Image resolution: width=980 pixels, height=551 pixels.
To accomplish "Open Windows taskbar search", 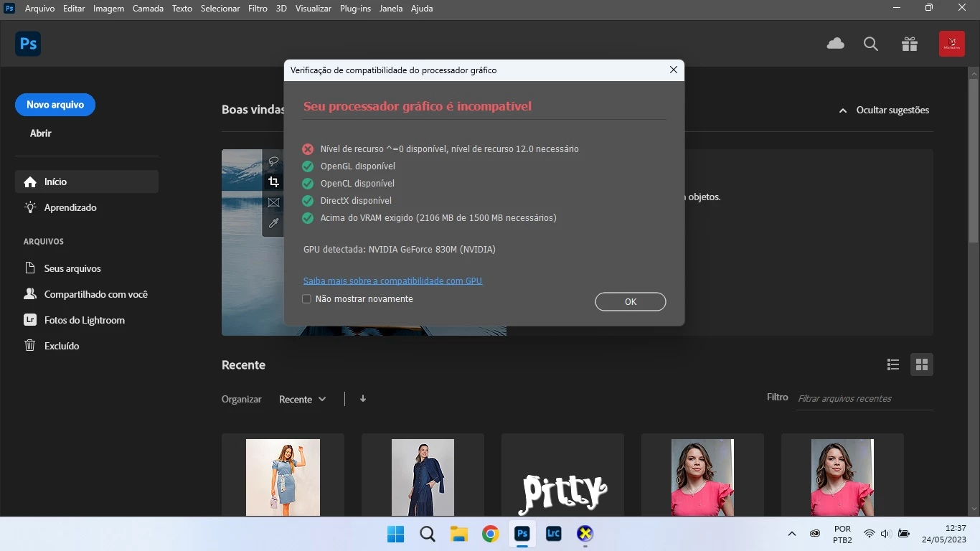I will (x=428, y=534).
